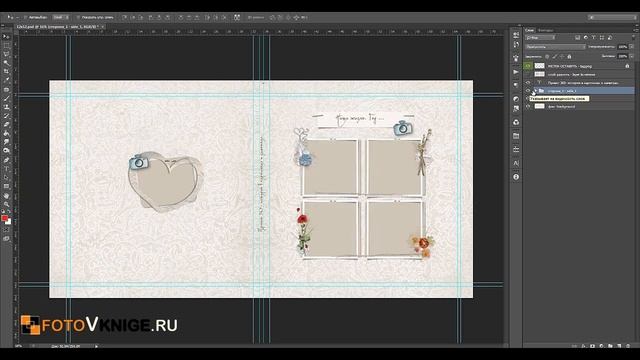
Task: Select the Pen tool
Action: click(6, 160)
